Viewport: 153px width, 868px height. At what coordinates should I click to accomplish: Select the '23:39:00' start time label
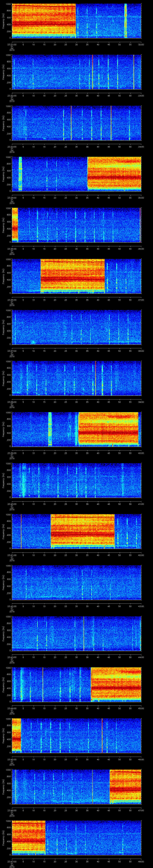12,453
